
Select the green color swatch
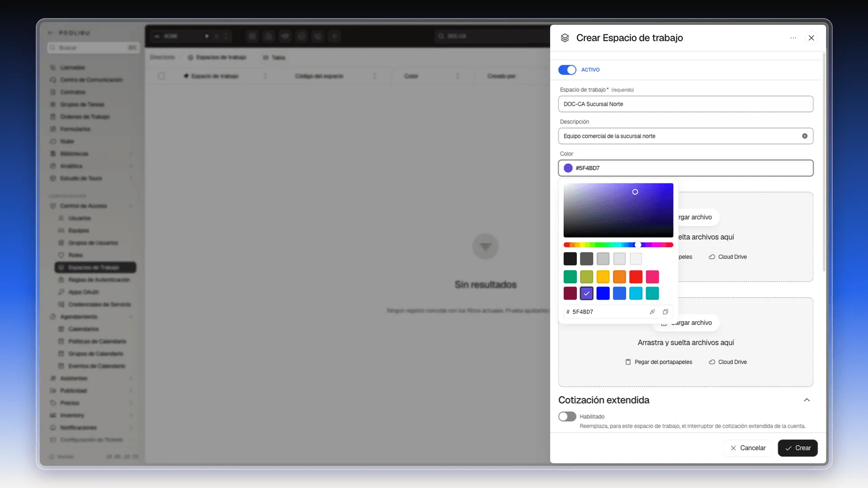(x=570, y=277)
